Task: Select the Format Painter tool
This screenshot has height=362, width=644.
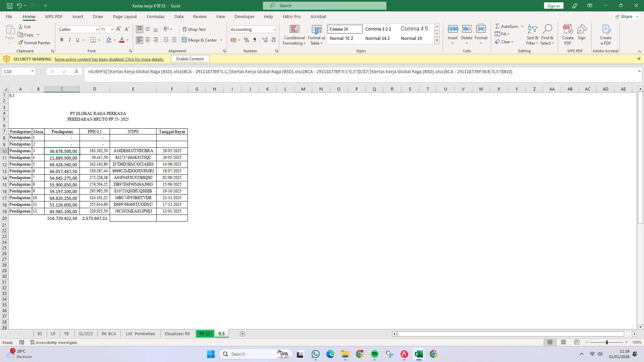Action: (35, 43)
